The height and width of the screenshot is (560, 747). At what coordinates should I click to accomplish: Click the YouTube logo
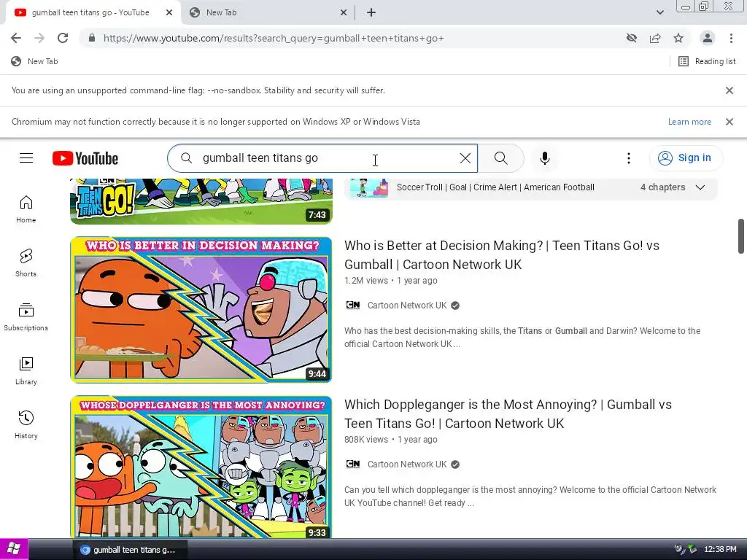85,158
